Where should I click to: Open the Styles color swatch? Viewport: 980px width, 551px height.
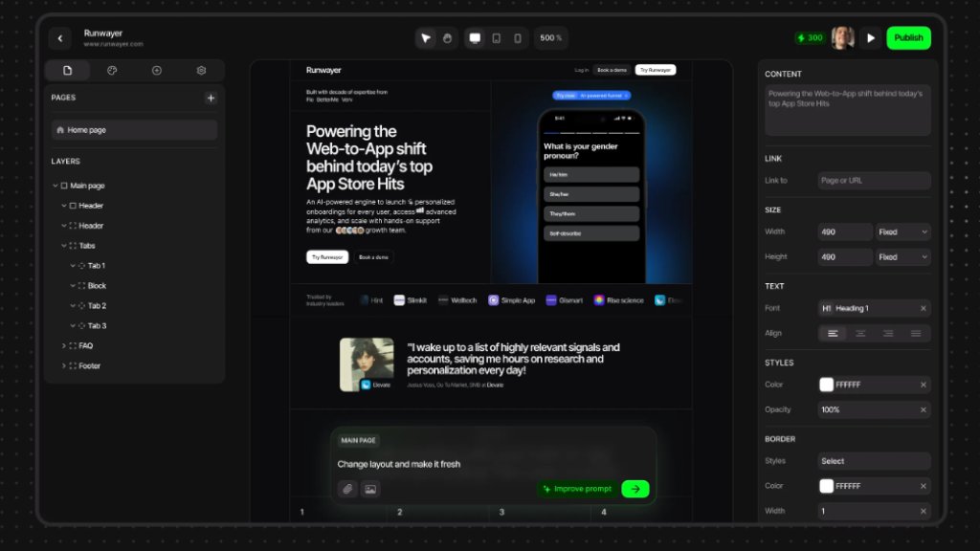coord(826,385)
